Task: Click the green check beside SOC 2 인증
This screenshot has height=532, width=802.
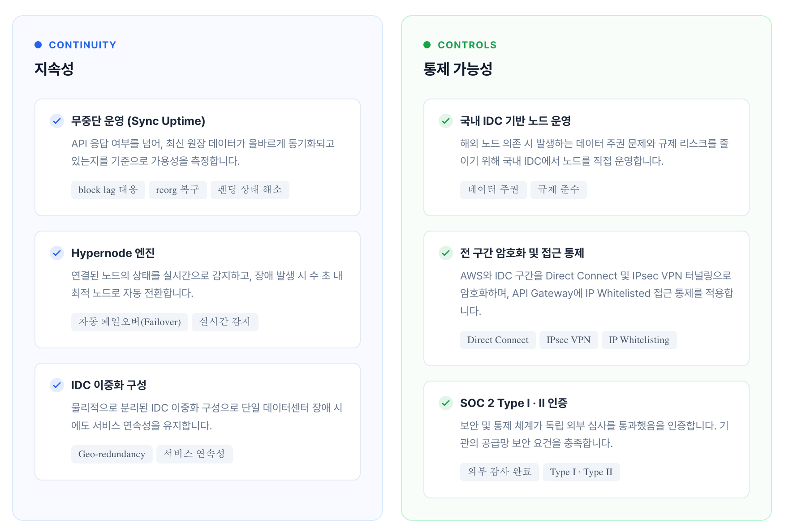Action: tap(446, 403)
